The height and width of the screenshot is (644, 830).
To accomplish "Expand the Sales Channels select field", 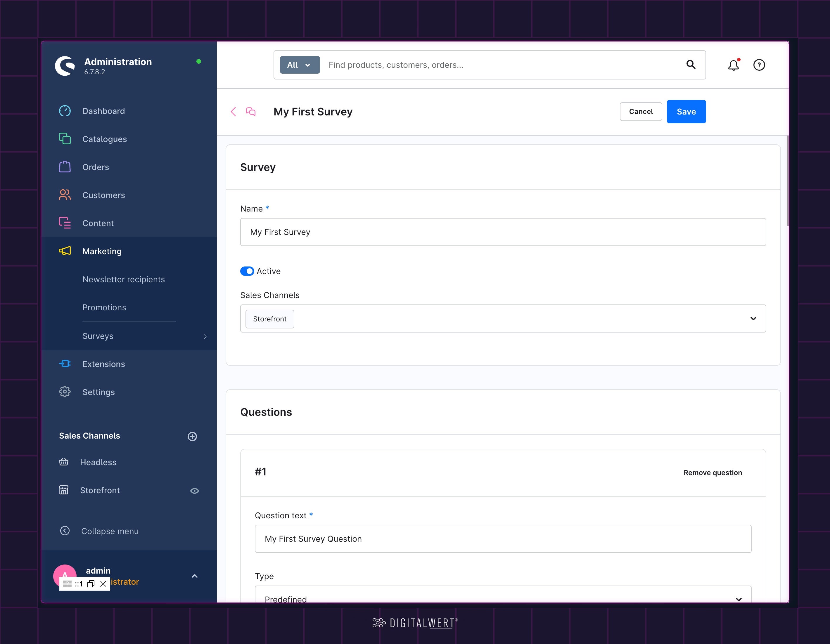I will (x=503, y=318).
